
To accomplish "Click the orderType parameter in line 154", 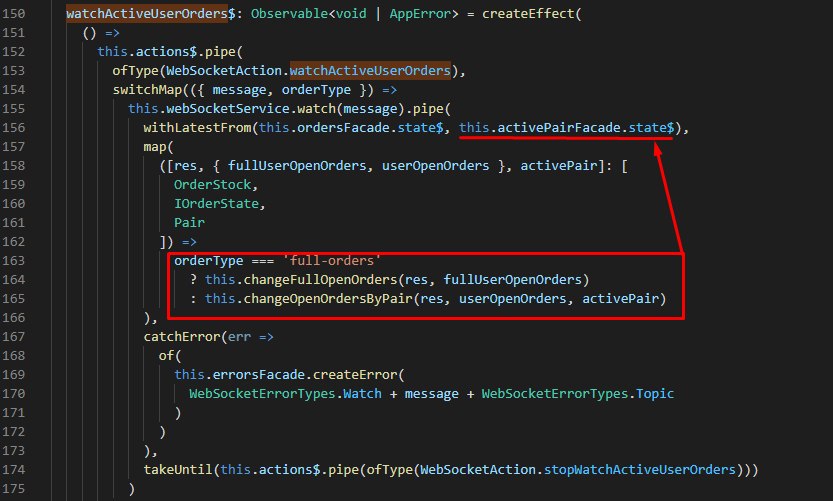I will pos(316,90).
